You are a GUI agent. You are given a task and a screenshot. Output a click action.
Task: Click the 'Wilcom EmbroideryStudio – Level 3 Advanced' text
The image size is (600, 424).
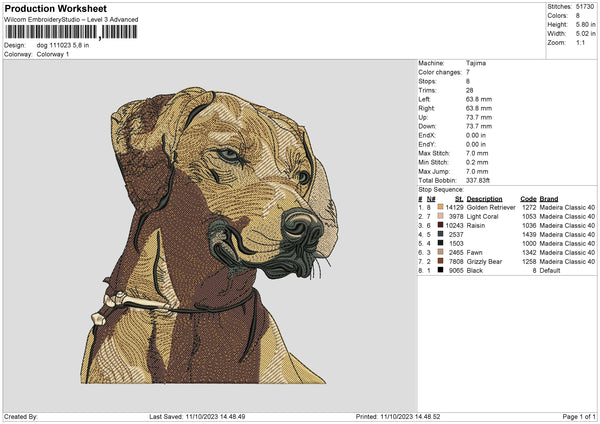71,20
